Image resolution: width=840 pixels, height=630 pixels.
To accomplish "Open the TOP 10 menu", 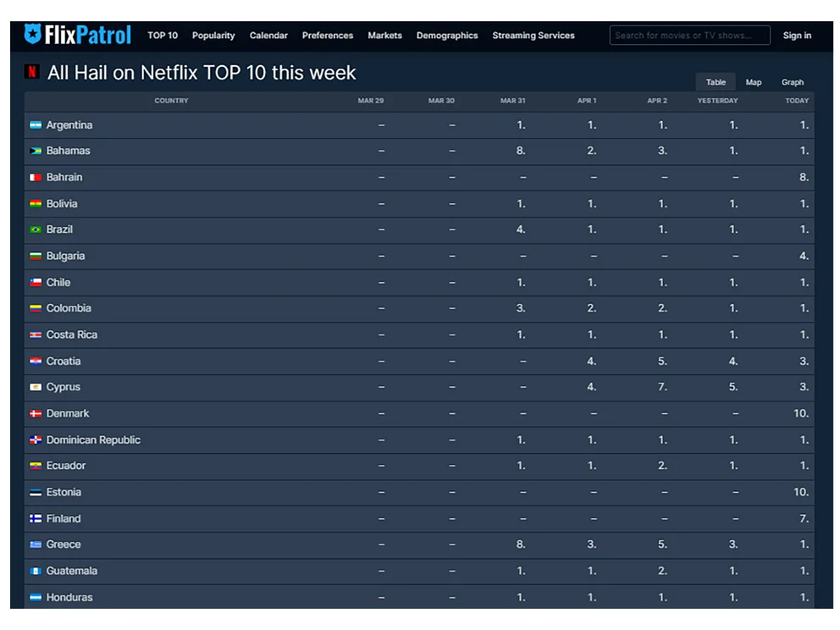I will point(163,36).
